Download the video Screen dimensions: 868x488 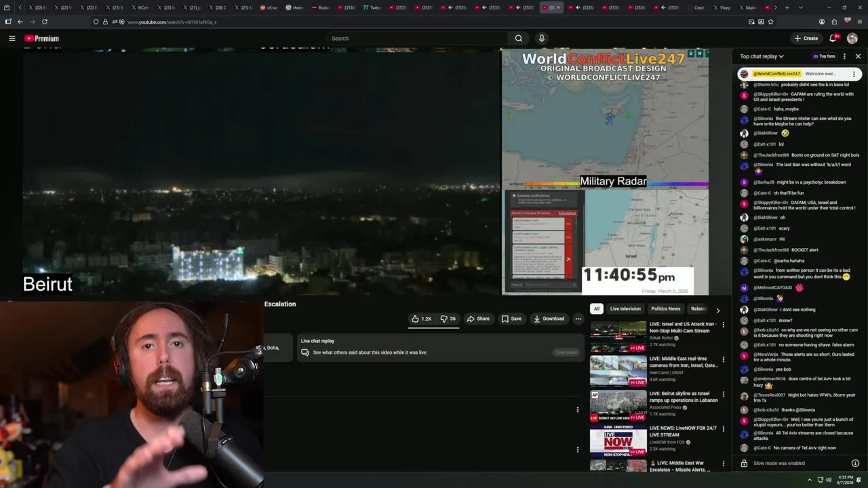click(549, 319)
